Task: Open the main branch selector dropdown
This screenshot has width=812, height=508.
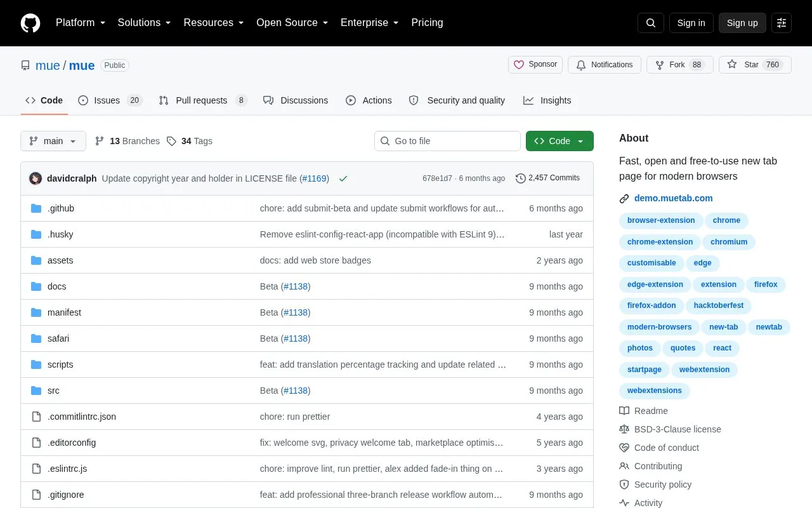Action: [53, 141]
